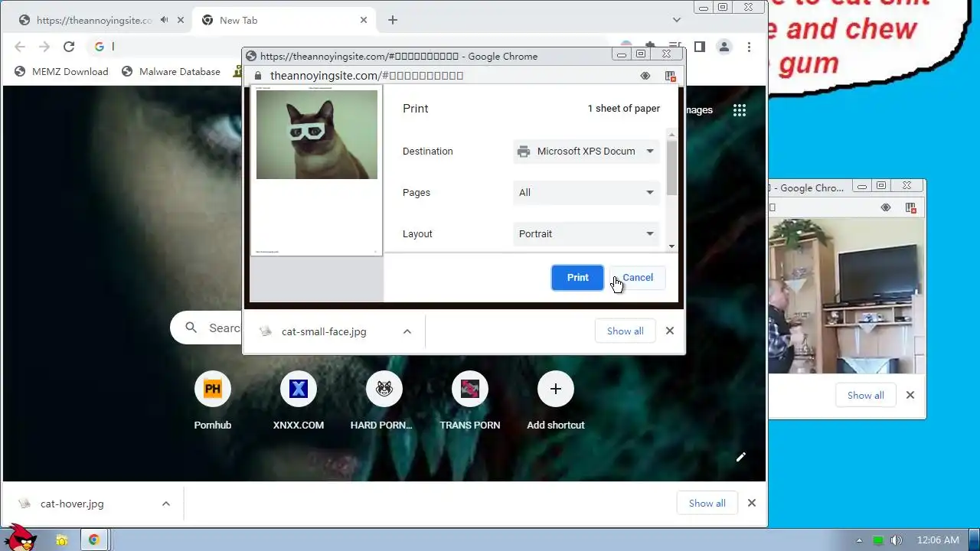Click Show all in cat-small-face download bar
Image resolution: width=980 pixels, height=551 pixels.
625,331
